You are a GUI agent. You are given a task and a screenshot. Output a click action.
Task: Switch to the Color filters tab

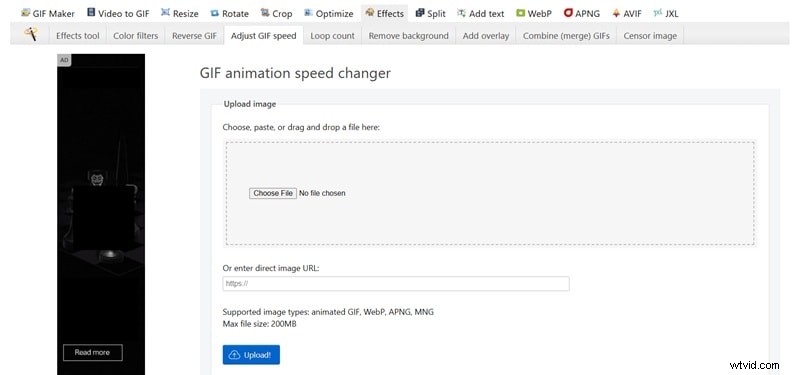[x=135, y=36]
